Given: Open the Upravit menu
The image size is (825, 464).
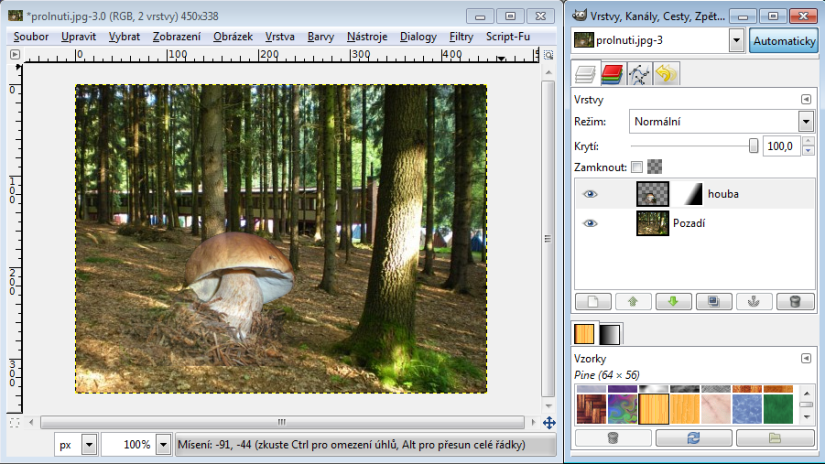Looking at the screenshot, I should pyautogui.click(x=78, y=37).
